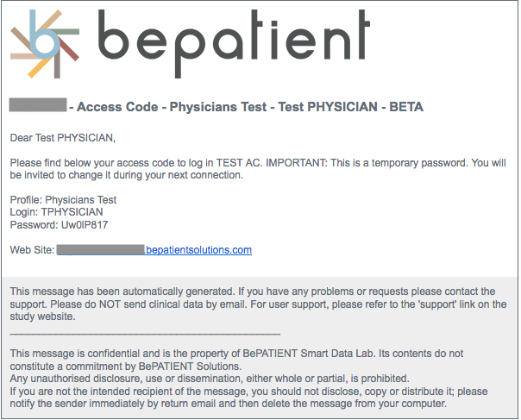Click the Login TPHYSICIAN line
This screenshot has height=420, width=521.
(56, 212)
